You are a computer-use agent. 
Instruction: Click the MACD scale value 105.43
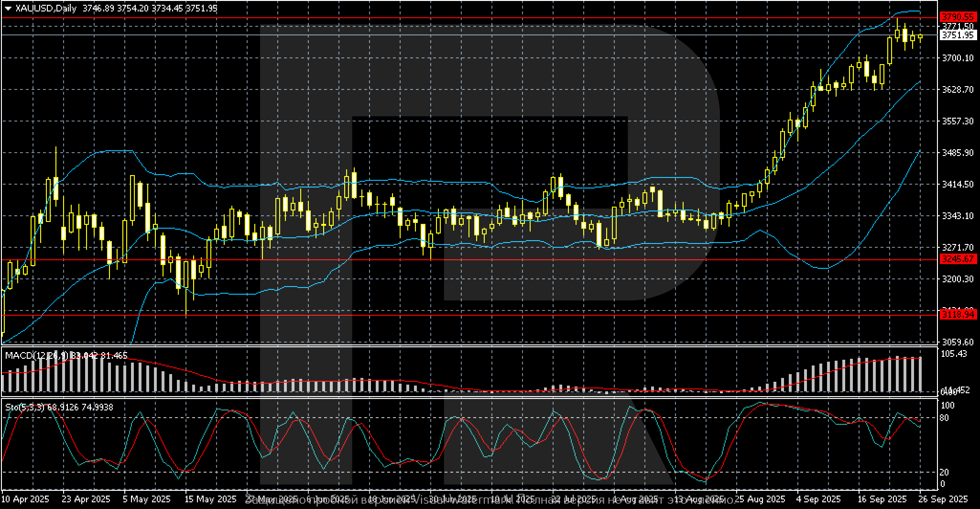[x=954, y=354]
